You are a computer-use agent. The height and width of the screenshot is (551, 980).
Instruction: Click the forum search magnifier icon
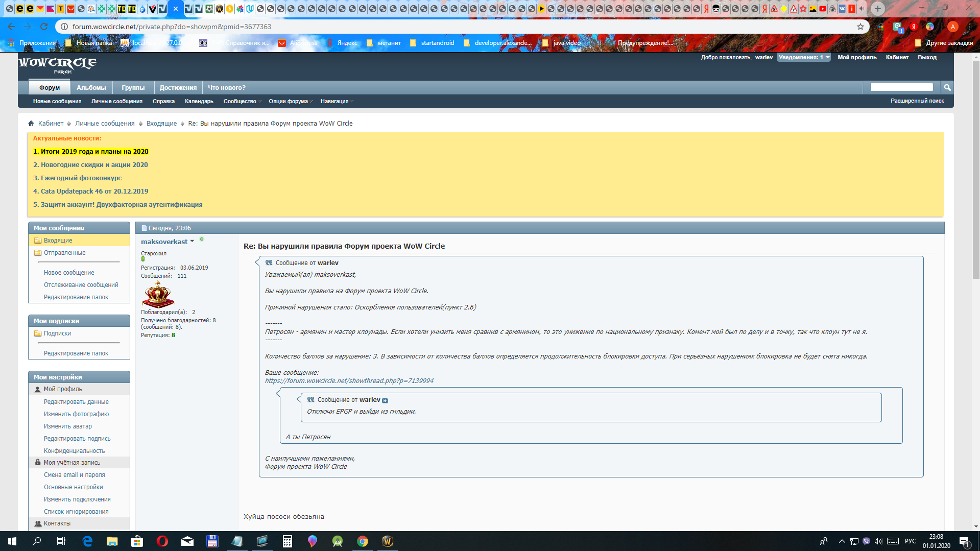[x=947, y=88]
